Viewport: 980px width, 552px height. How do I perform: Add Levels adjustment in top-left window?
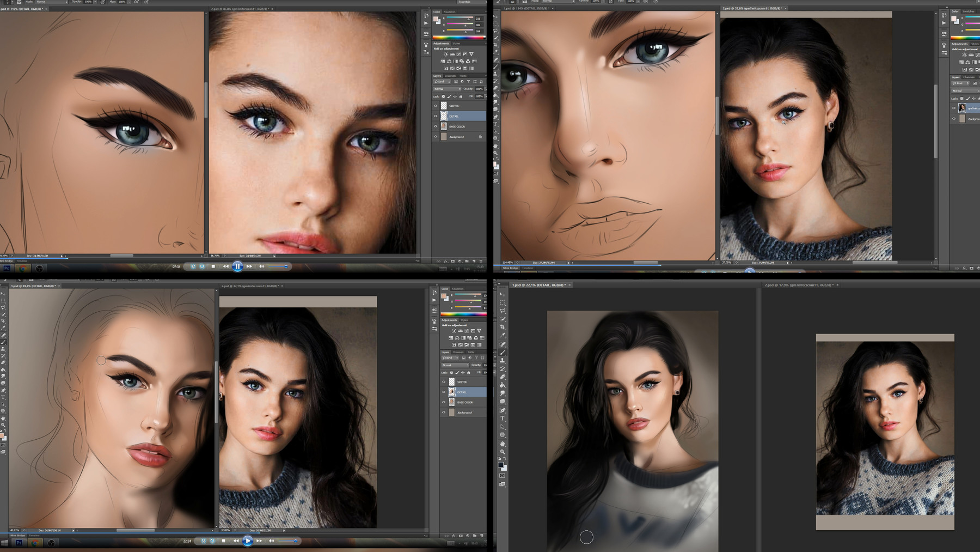pos(452,54)
